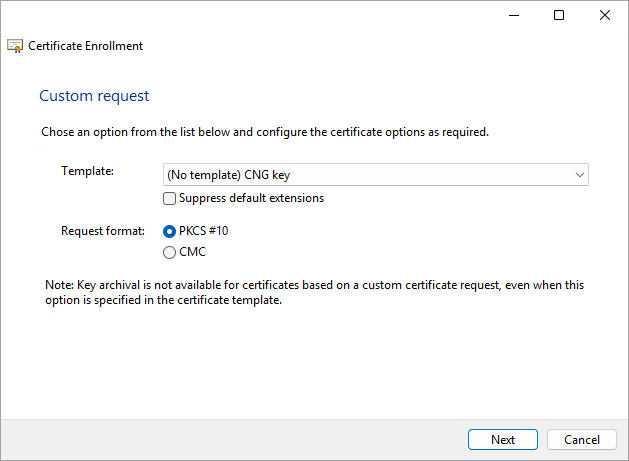Image resolution: width=629 pixels, height=461 pixels.
Task: Click the "Chose an option" instruction text
Action: point(265,132)
